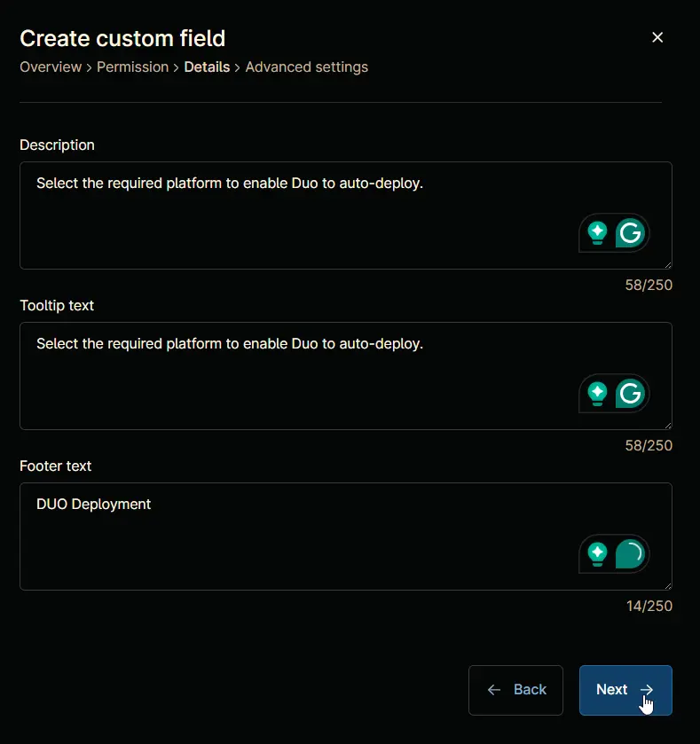Click the left arrow icon on the Back button
This screenshot has height=744, width=700.
pos(494,689)
